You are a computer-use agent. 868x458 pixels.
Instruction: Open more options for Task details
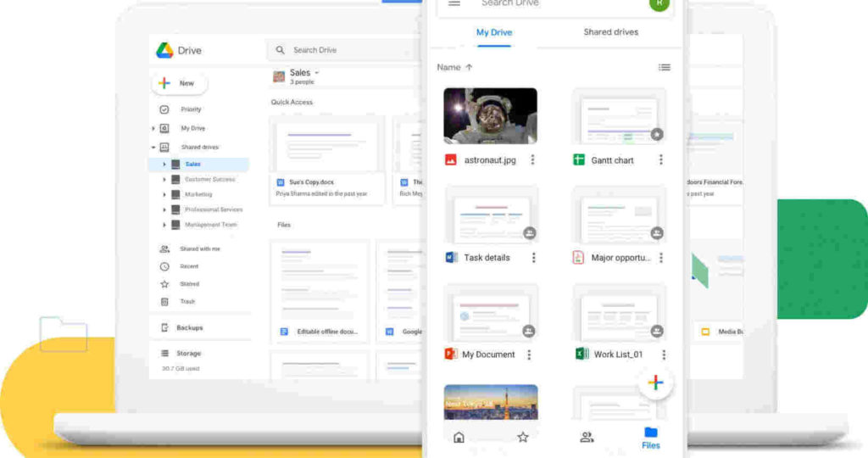click(534, 258)
